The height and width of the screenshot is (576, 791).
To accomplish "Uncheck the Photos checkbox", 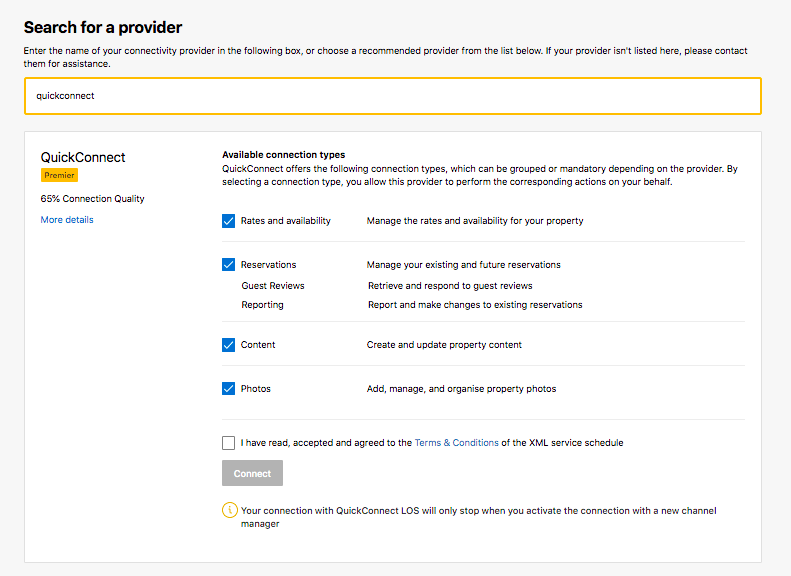I will (x=229, y=389).
